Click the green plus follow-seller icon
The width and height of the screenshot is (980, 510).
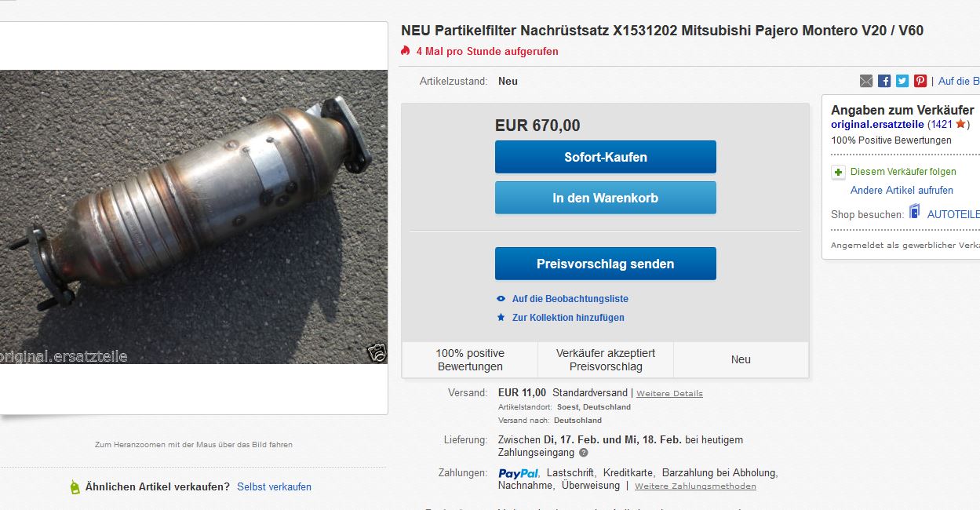coord(838,172)
